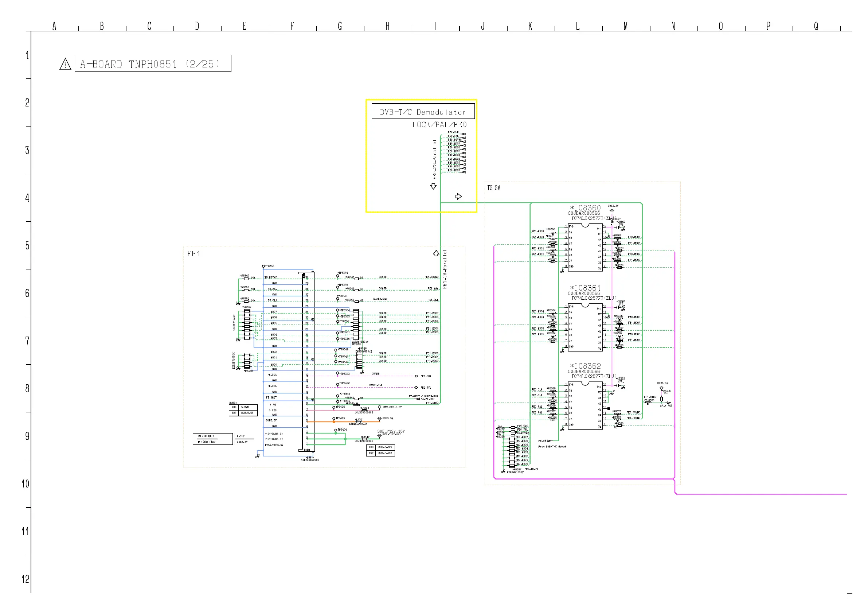Click the down arrow beside FE0-TS-Parallel
Image resolution: width=868 pixels, height=614 pixels.
tap(433, 187)
